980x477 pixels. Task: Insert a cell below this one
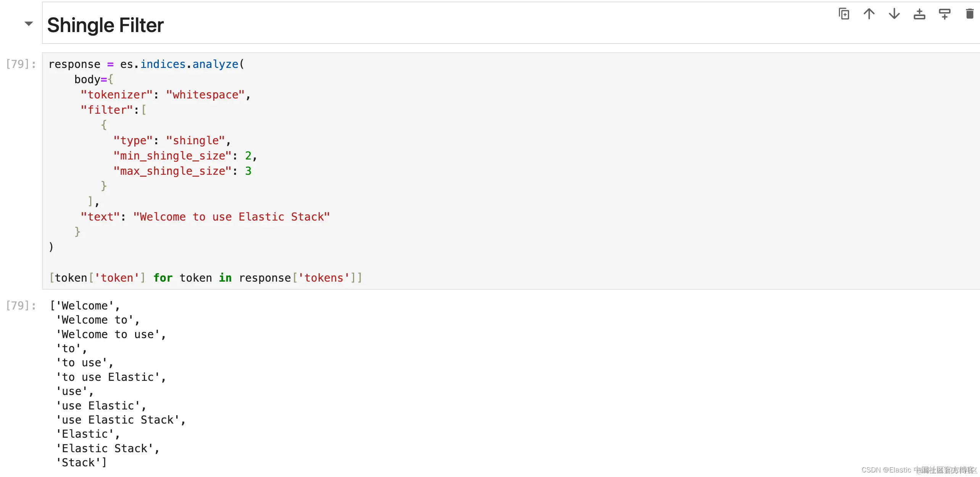(x=945, y=14)
